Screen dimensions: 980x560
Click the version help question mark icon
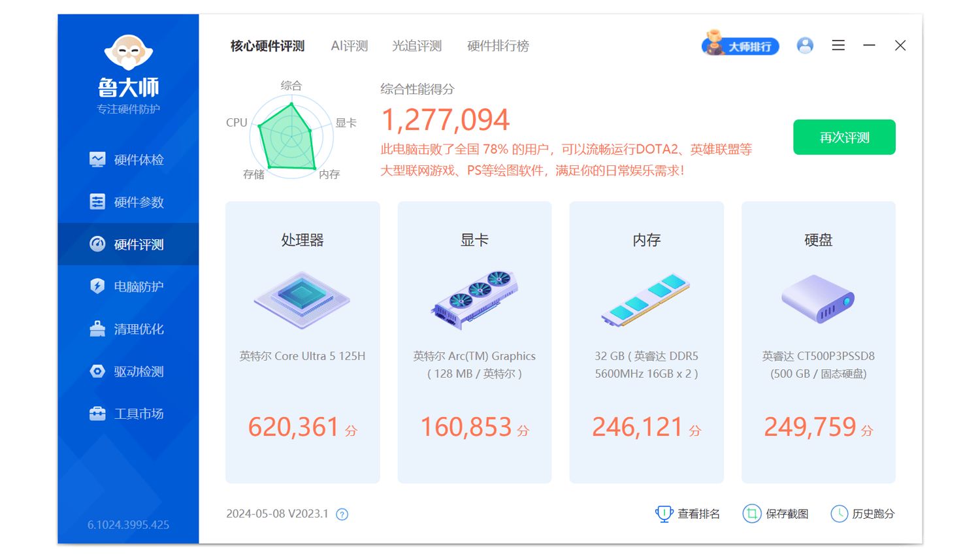(x=342, y=515)
